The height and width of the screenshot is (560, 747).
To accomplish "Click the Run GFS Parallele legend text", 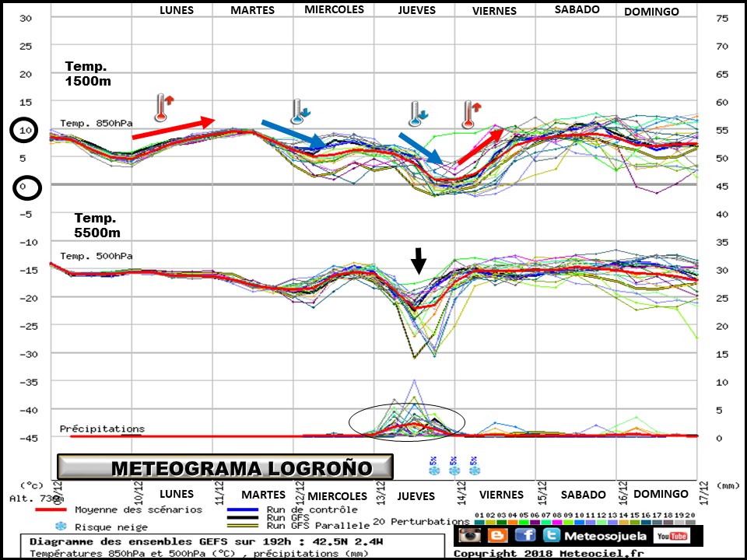I will tap(317, 526).
